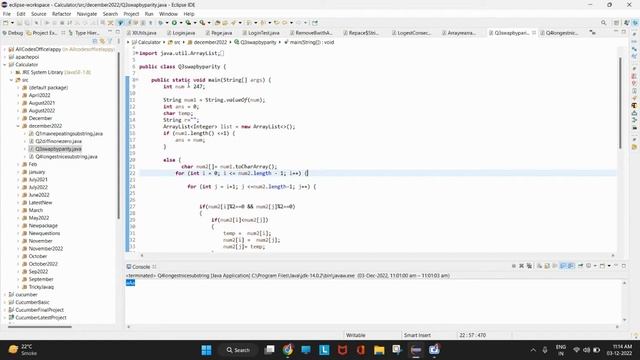Open the File menu
640x360 pixels.
click(7, 14)
